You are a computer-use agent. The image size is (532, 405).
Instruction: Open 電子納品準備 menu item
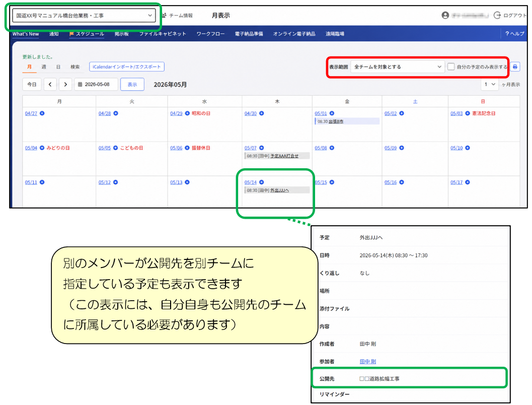click(249, 34)
